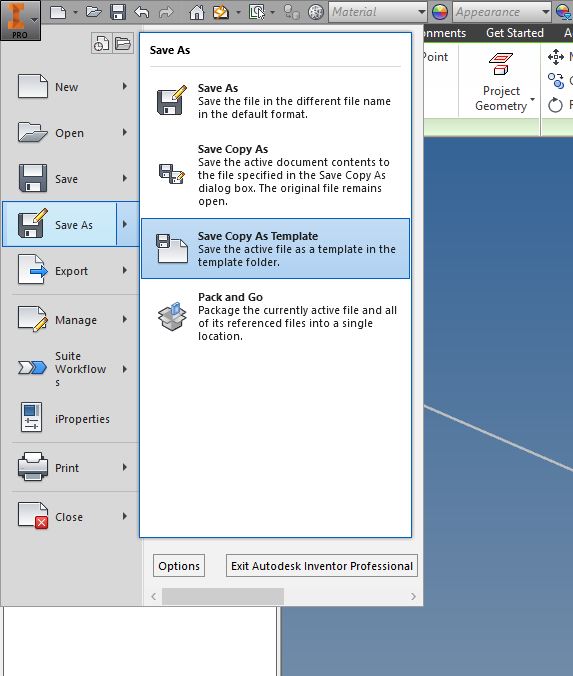Click the Save floppy icon in quick access toolbar
This screenshot has width=573, height=676.
coord(118,12)
